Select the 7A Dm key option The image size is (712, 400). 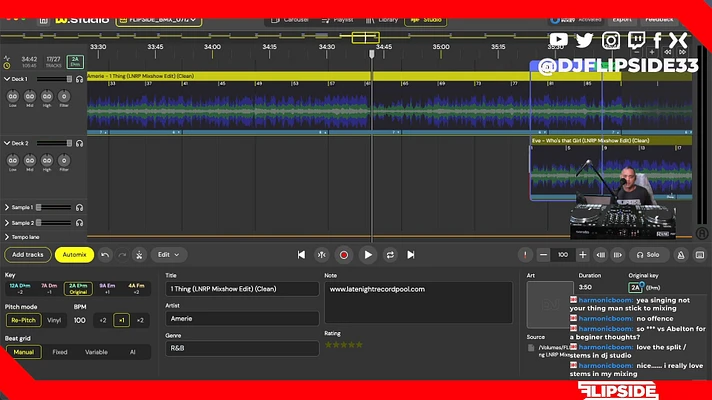(x=49, y=289)
